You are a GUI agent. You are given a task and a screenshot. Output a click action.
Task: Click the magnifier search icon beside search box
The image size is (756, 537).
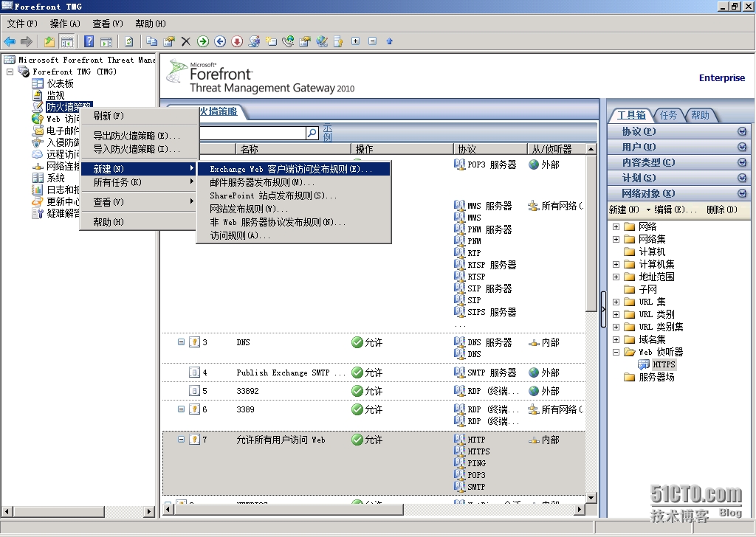pos(312,134)
